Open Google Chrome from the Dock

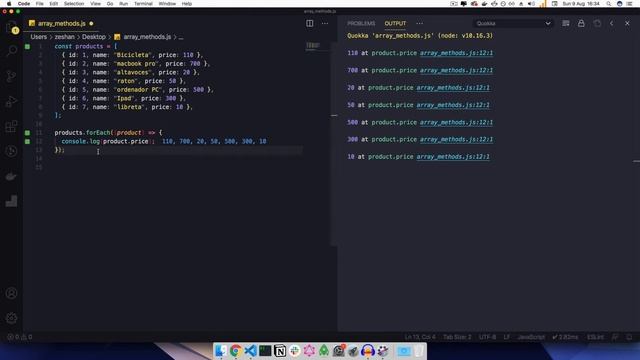236,351
